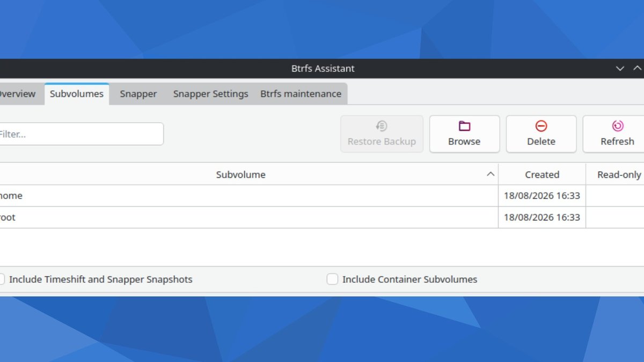Switch to the Snapper tab
The image size is (644, 362).
(x=138, y=94)
